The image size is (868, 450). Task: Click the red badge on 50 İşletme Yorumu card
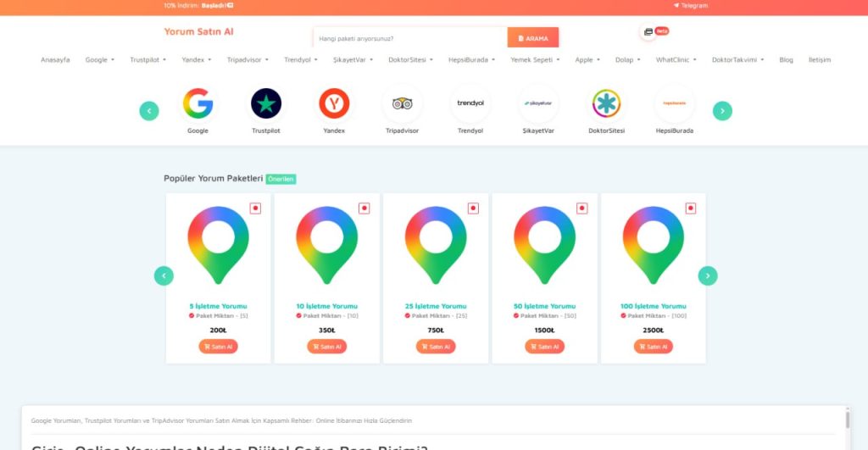[x=581, y=208]
